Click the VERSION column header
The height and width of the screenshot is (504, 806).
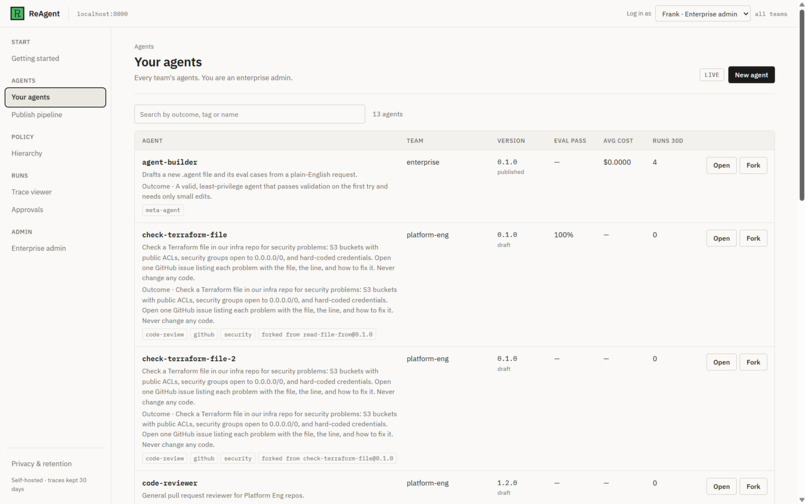tap(511, 140)
